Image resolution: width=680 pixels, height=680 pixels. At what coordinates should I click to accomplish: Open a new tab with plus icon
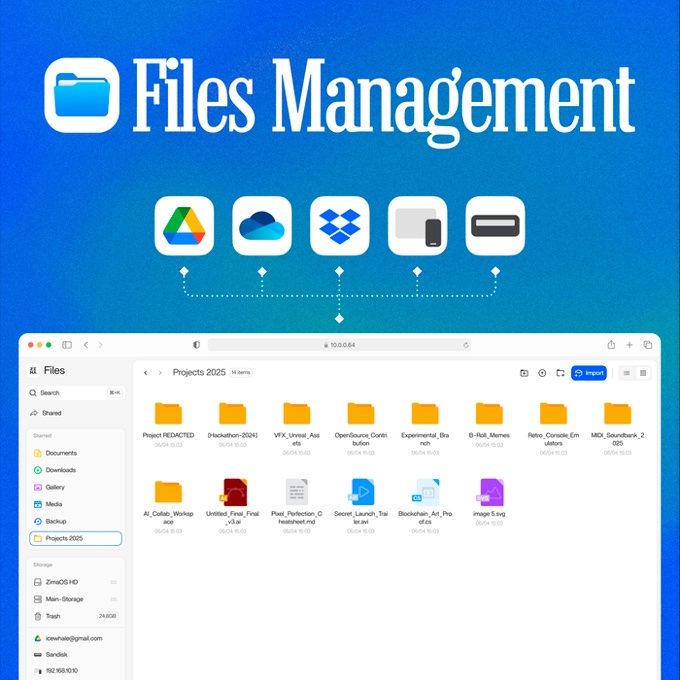coord(629,345)
